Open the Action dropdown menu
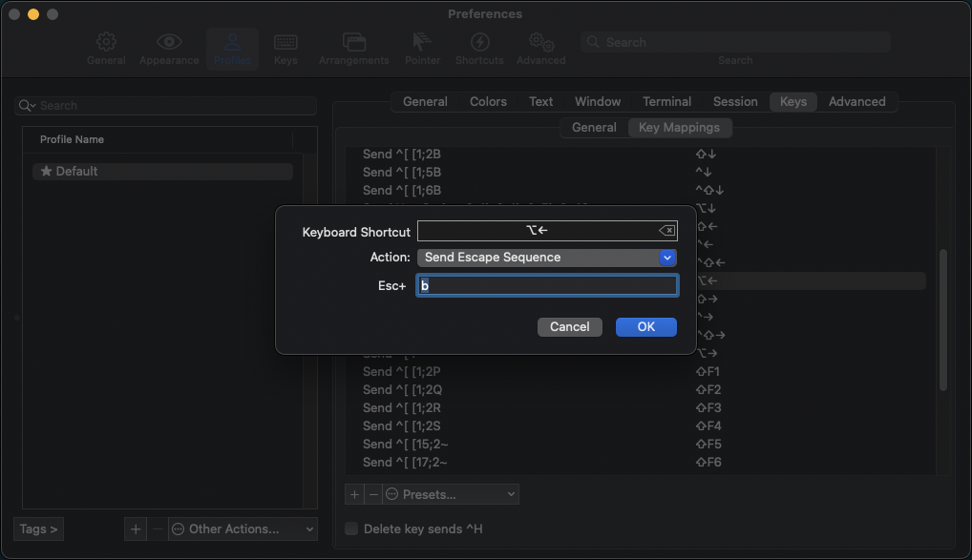The height and width of the screenshot is (560, 972). click(x=547, y=257)
